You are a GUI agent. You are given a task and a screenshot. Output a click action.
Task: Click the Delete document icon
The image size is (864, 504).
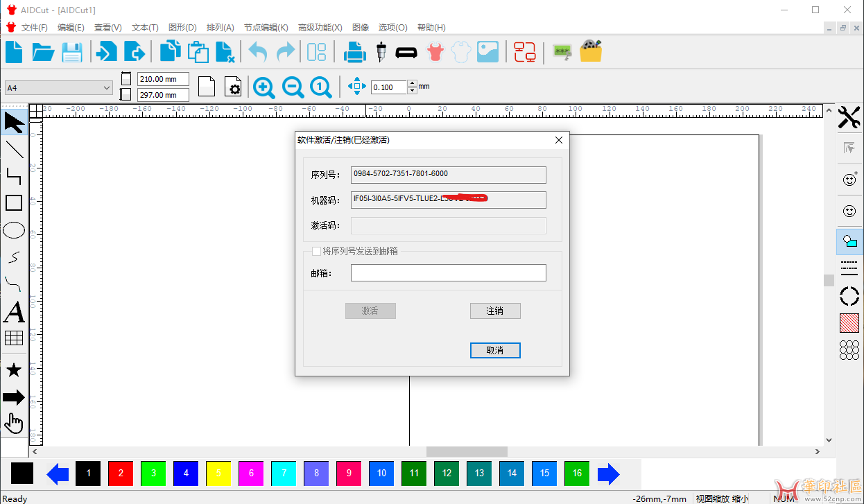click(225, 52)
